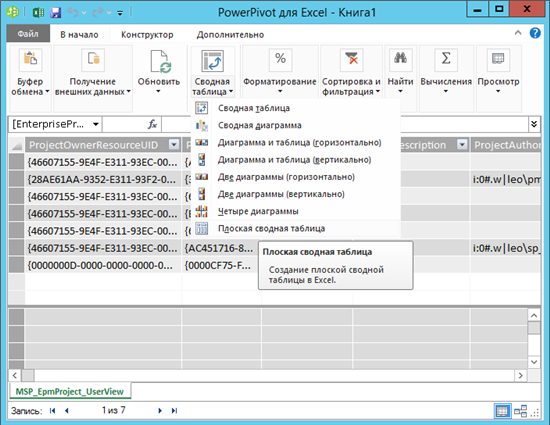This screenshot has width=550, height=425.
Task: Switch to Excel via the toolbar icon
Action: point(38,13)
